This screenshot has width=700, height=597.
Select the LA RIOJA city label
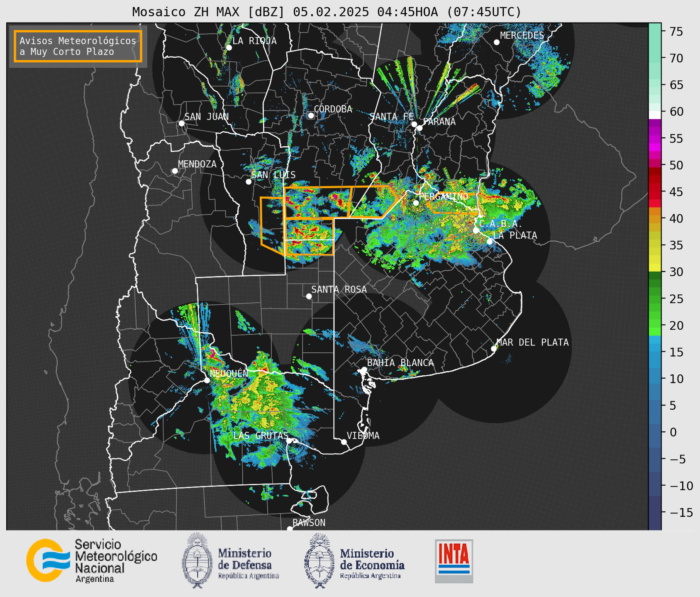(254, 41)
